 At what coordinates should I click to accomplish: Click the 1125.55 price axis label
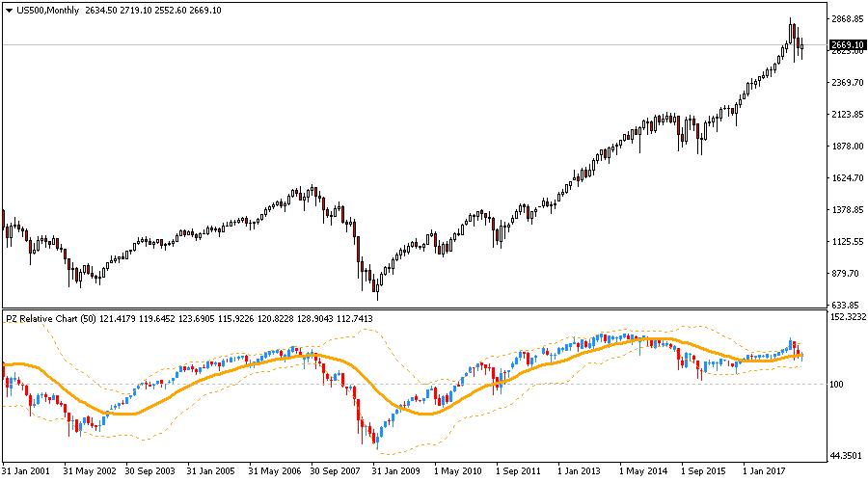point(845,242)
